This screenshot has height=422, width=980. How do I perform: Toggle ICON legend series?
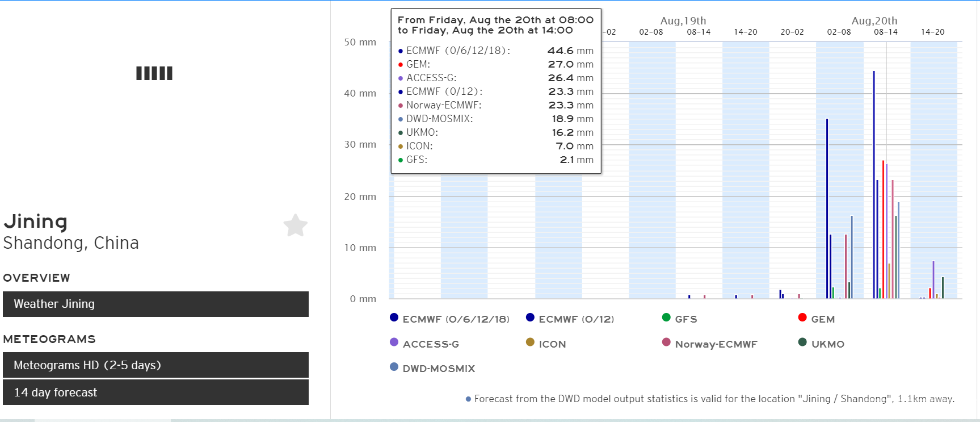[546, 344]
